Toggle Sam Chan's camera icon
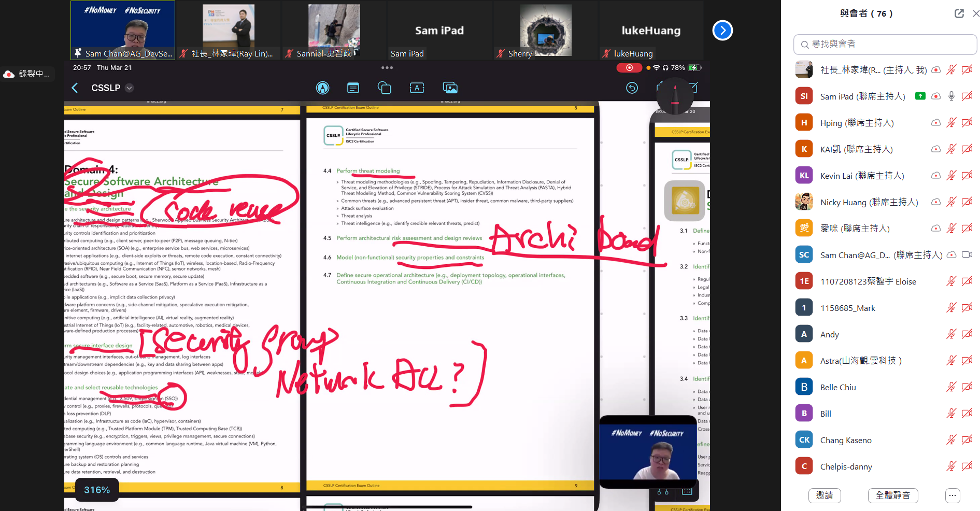Viewport: 980px width, 511px height. 967,255
